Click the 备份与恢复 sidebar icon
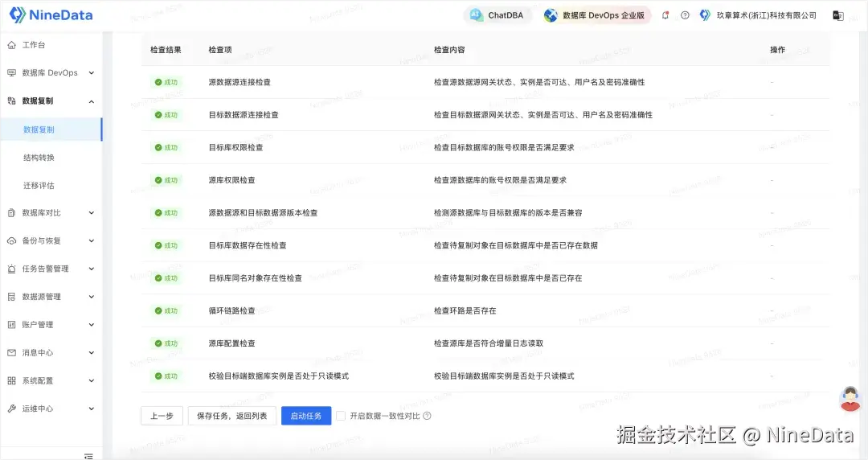The width and height of the screenshot is (868, 460). pyautogui.click(x=11, y=241)
